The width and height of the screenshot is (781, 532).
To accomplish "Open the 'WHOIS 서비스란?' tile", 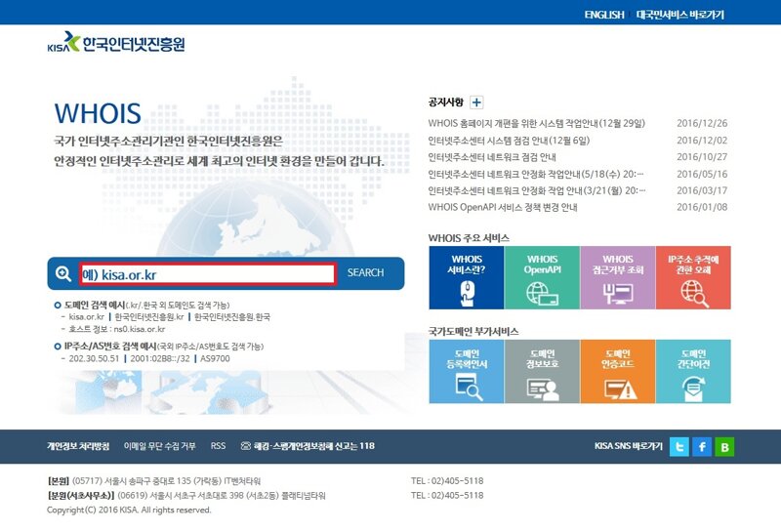I will (467, 277).
